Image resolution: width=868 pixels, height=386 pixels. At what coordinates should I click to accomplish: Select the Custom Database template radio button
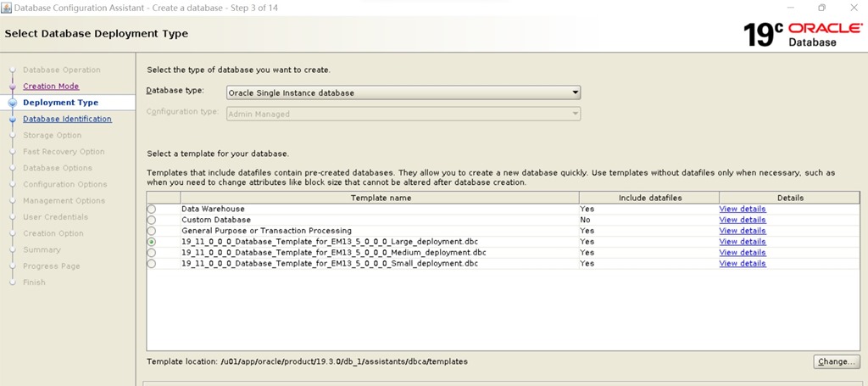tap(151, 220)
